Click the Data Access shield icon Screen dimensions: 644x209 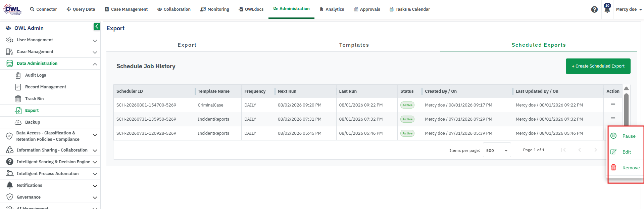[9, 136]
